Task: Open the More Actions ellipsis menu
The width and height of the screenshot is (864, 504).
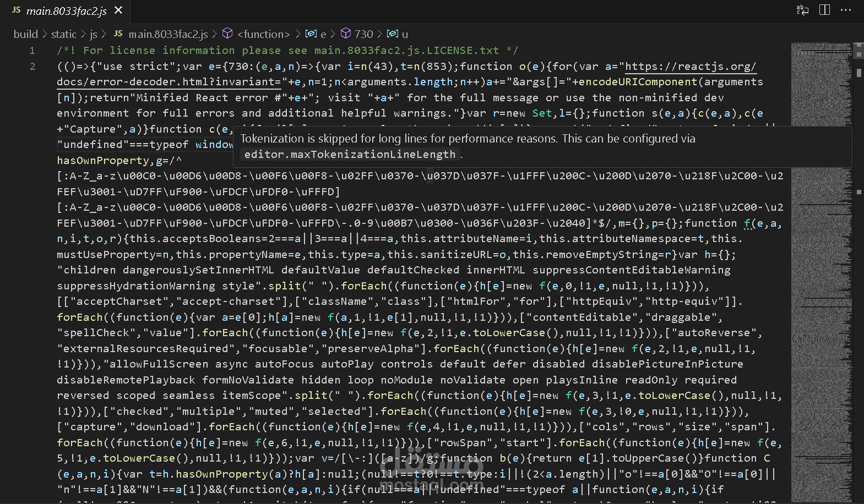Action: [x=846, y=10]
